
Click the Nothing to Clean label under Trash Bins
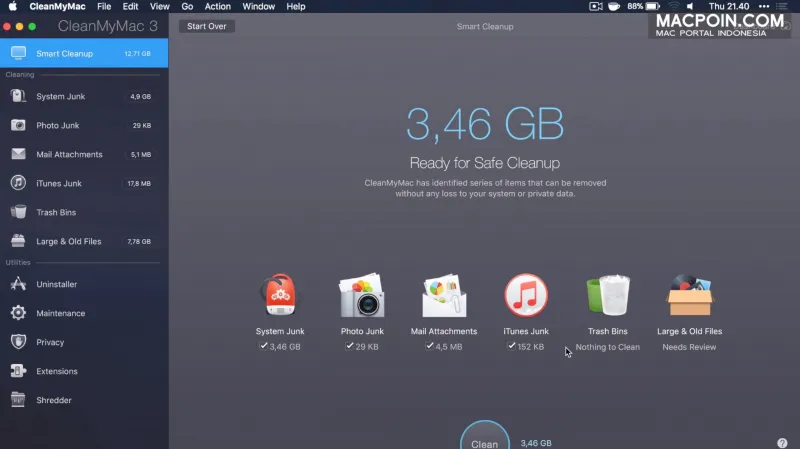tap(608, 347)
